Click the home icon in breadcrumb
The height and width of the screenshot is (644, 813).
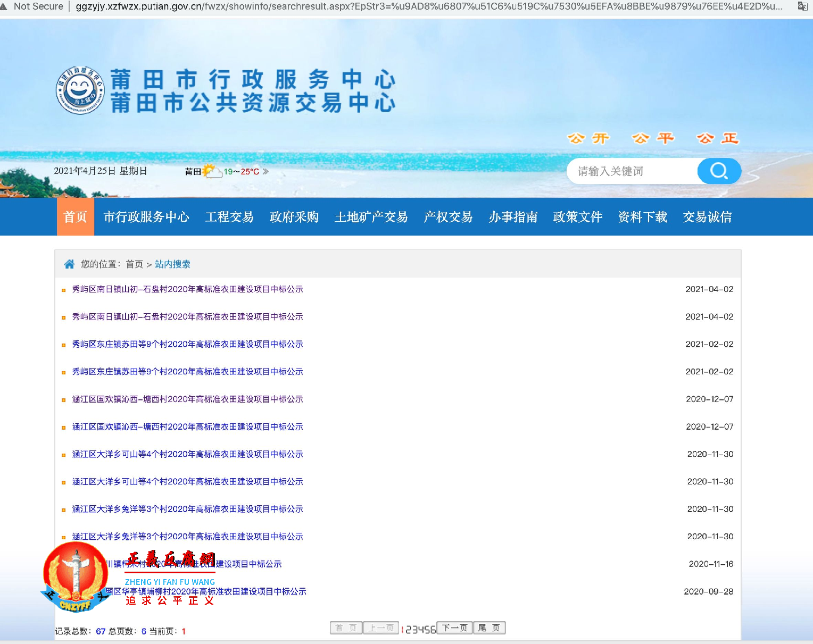click(69, 264)
